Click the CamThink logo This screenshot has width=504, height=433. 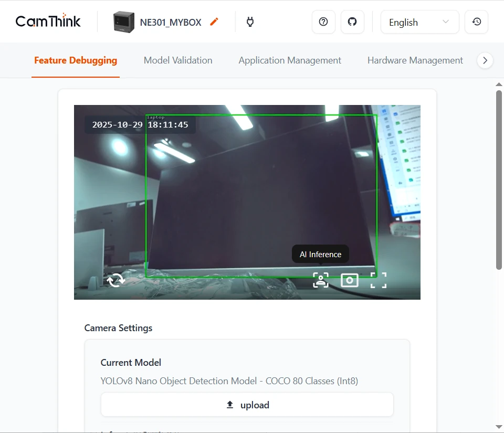click(x=48, y=22)
